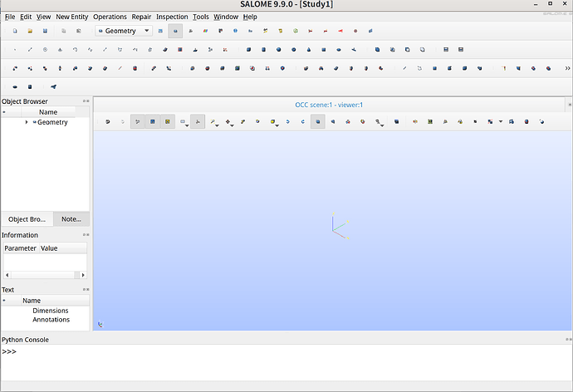Click Information panel scrollbar left arrow
This screenshot has width=573, height=392.
pyautogui.click(x=7, y=275)
